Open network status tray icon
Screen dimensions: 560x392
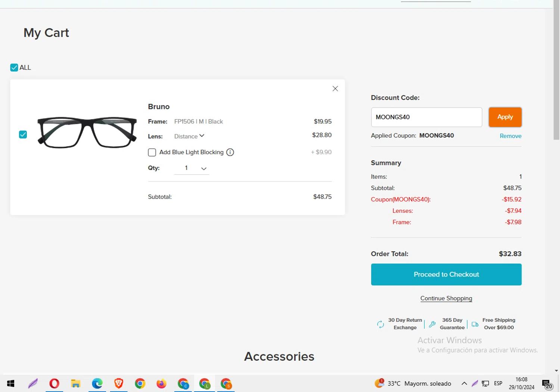(485, 383)
